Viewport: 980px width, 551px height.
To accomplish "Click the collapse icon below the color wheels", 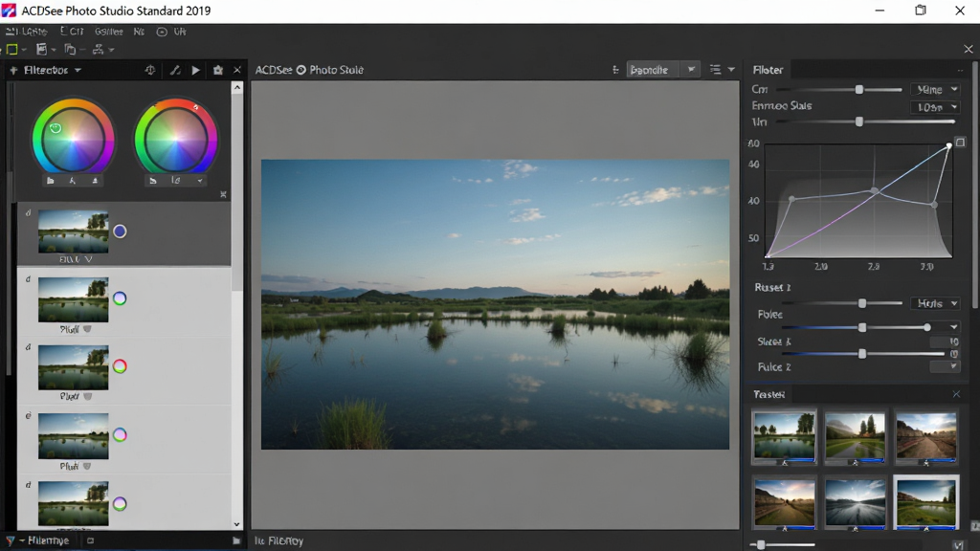I will point(223,195).
